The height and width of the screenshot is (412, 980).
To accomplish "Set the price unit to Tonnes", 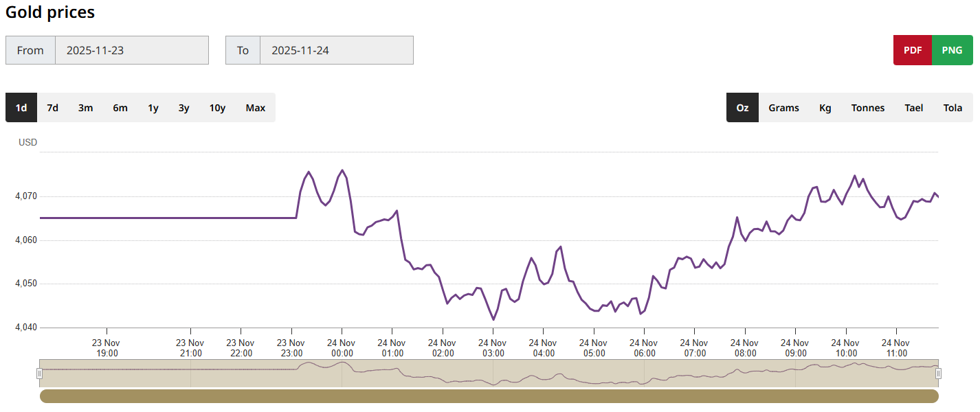I will pyautogui.click(x=867, y=108).
